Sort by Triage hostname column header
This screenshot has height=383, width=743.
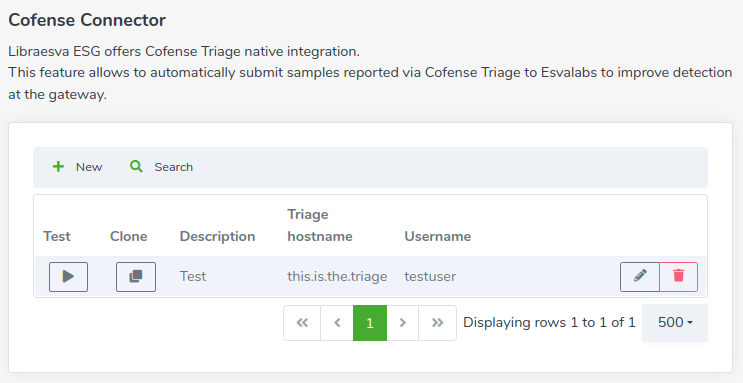(320, 225)
